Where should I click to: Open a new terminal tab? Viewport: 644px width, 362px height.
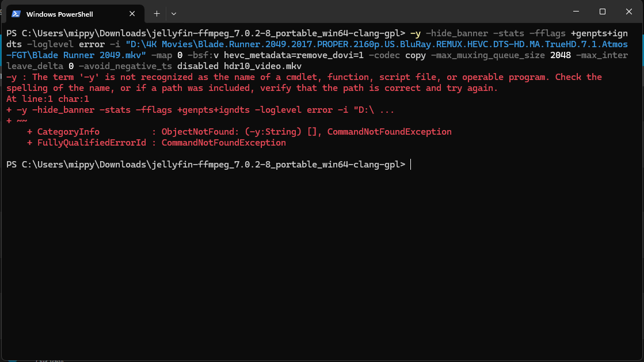click(x=157, y=13)
